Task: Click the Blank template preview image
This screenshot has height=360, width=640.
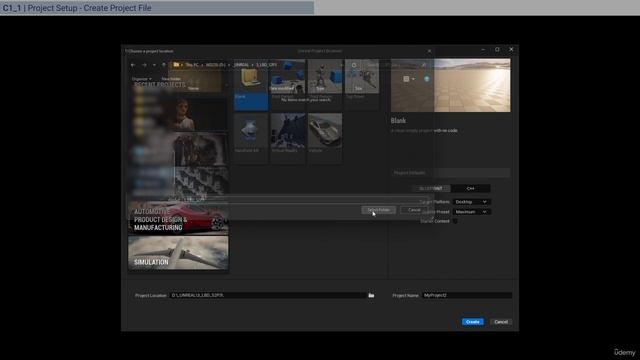Action: (451, 85)
